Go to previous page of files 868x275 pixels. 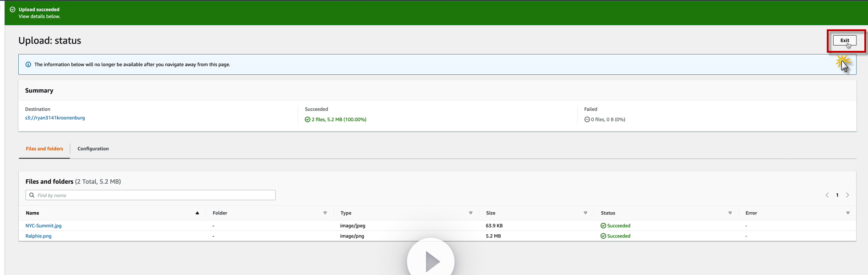pos(827,195)
